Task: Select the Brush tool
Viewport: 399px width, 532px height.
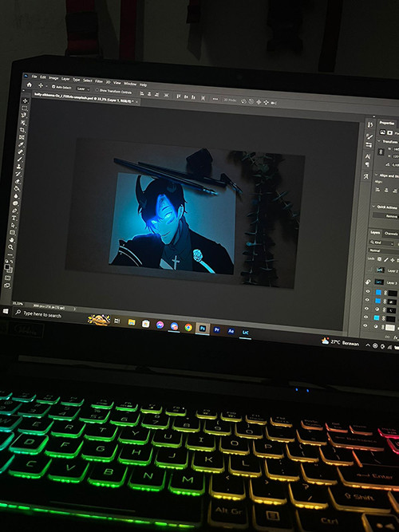Action: click(20, 160)
